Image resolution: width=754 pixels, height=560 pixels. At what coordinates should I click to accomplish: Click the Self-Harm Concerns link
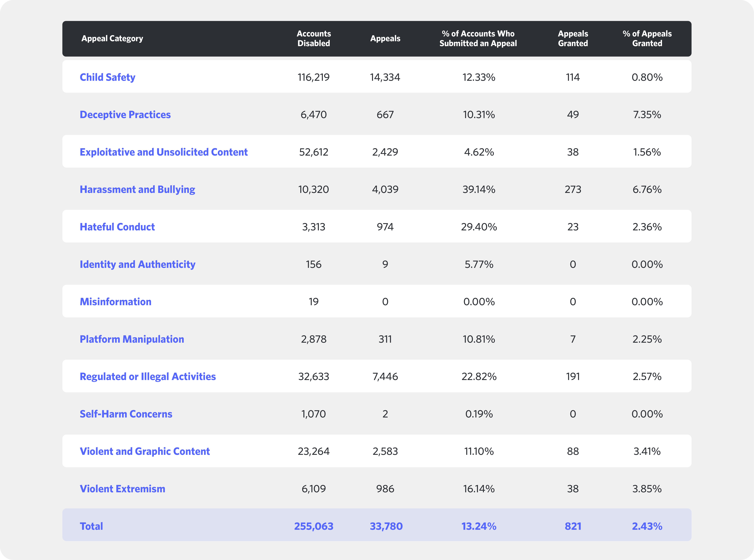pos(126,414)
